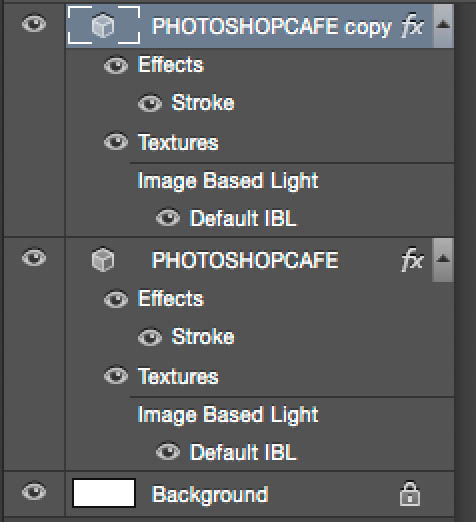Hide Textures of PHOTOSHOPCAFE copy
This screenshot has height=522, width=476.
pyautogui.click(x=116, y=142)
